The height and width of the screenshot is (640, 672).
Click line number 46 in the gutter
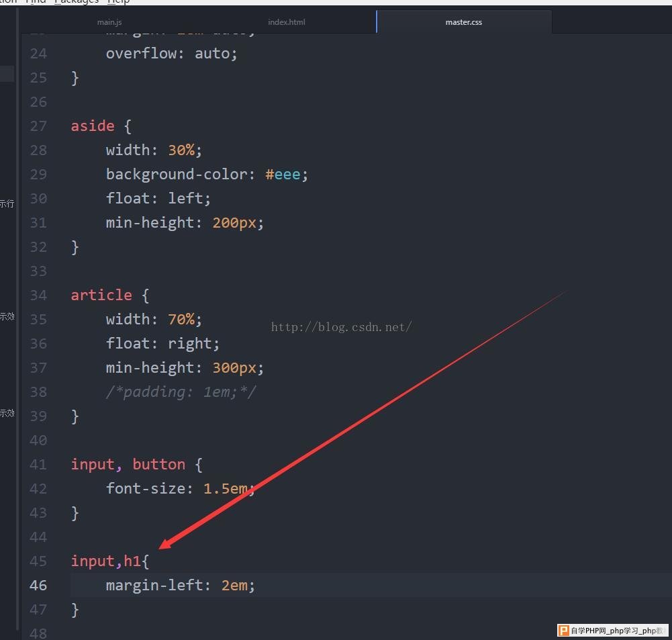coord(38,586)
